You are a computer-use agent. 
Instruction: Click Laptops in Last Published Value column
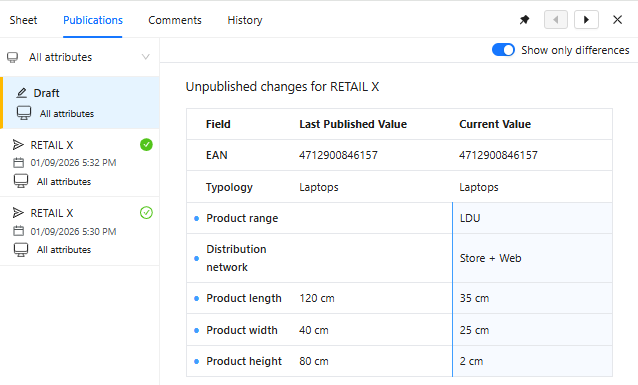point(319,187)
